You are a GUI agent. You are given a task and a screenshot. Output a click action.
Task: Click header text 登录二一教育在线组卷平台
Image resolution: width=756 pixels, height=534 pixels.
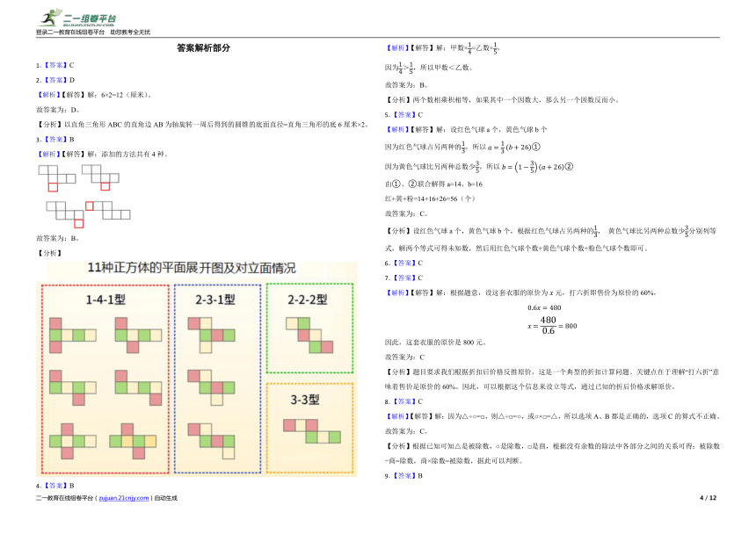tap(70, 32)
